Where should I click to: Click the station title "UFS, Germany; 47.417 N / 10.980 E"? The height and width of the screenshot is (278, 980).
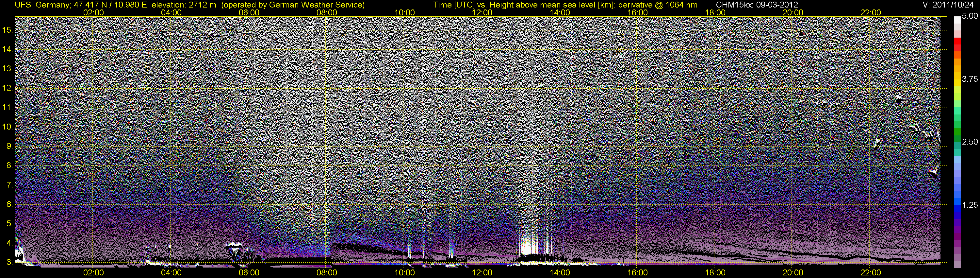(82, 5)
